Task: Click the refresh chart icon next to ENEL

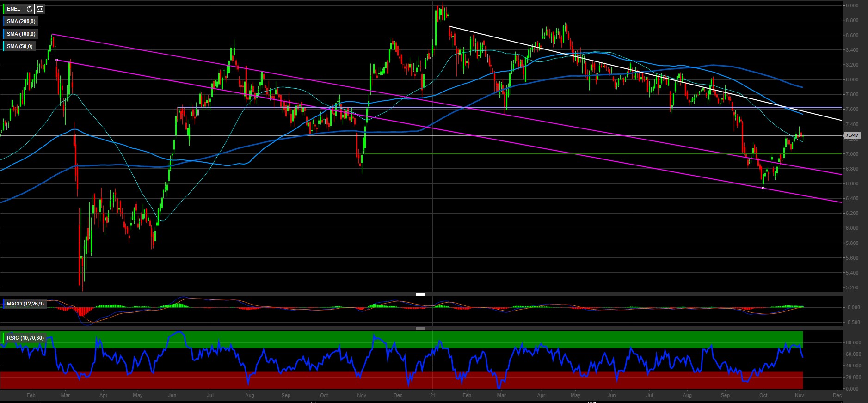Action: (30, 9)
